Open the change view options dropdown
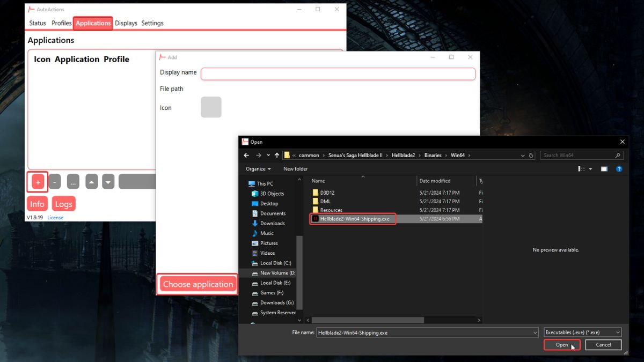Viewport: 644px width, 362px height. click(x=591, y=169)
